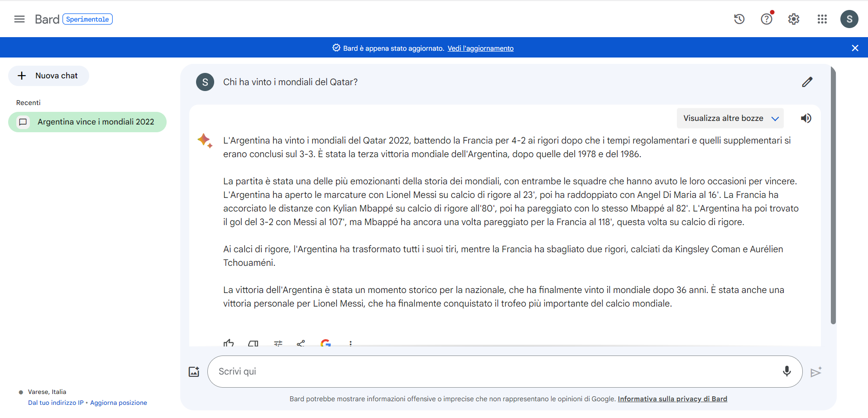
Task: Share the response with share icon
Action: (301, 343)
